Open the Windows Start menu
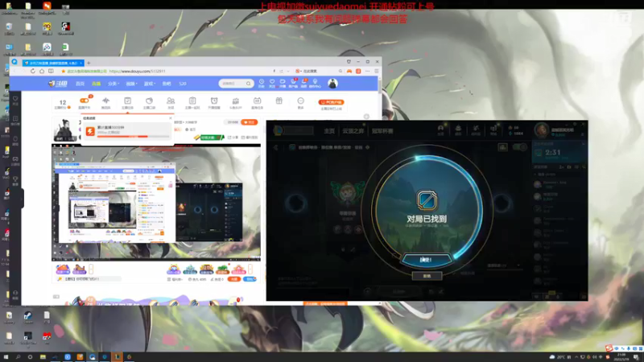Viewport: 644px width, 362px height. [x=6, y=357]
